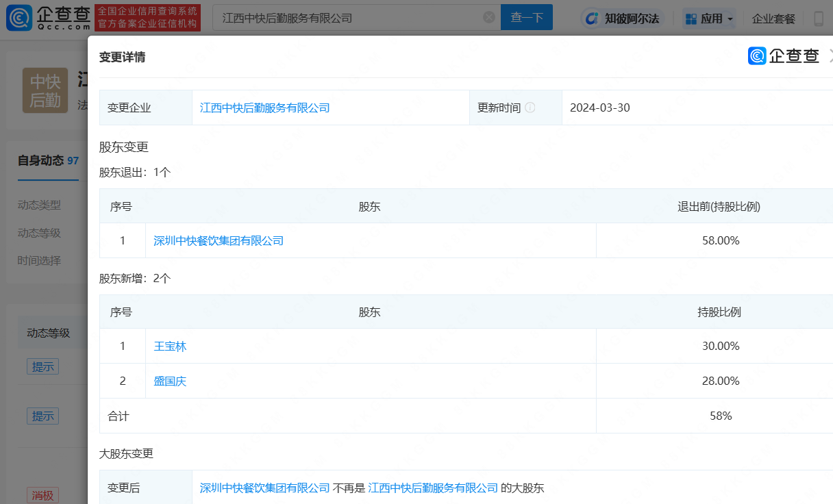Screen dimensions: 833x504
Task: Open 知彼阿尔法 assistant icon
Action: coord(592,18)
